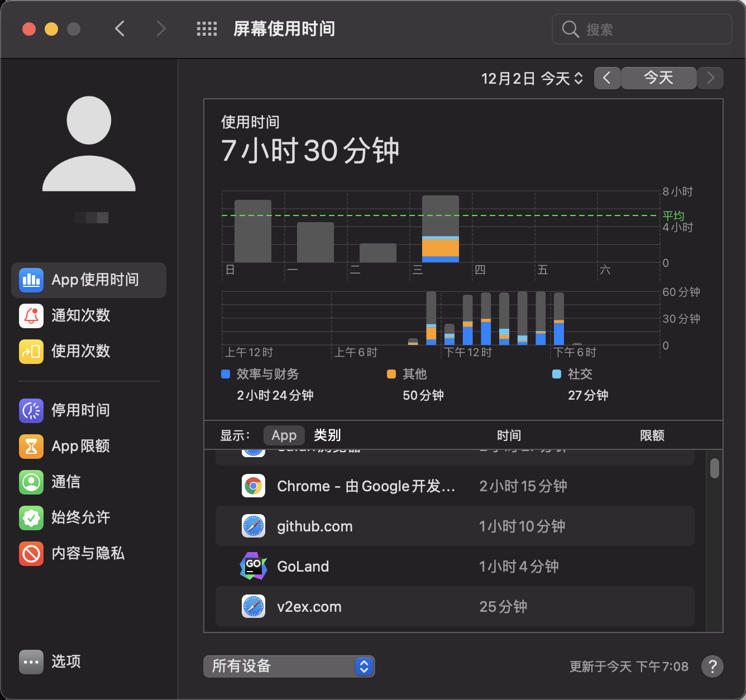Click the 今天 button

pos(658,78)
